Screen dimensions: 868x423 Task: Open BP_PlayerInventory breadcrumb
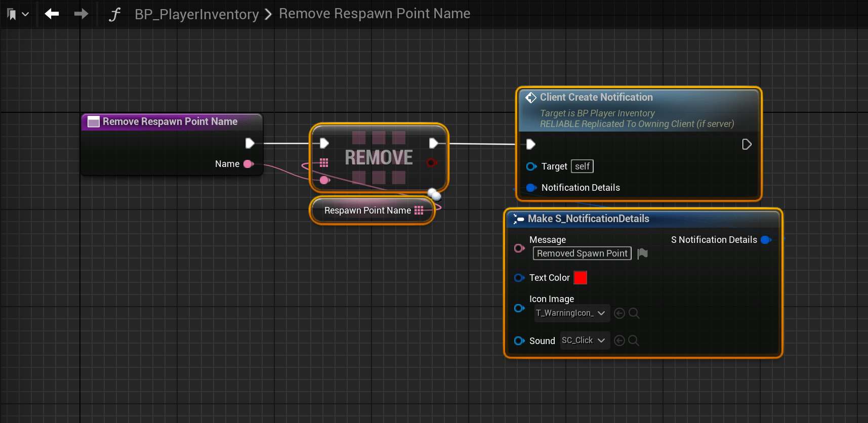(x=196, y=14)
